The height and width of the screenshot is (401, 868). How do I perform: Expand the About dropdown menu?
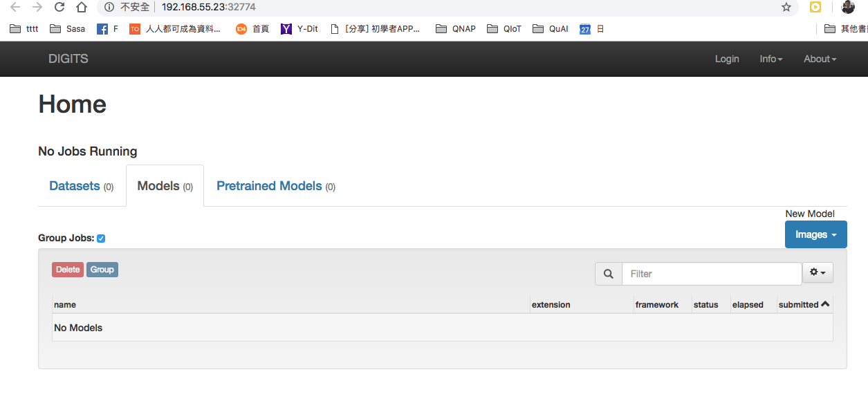(x=820, y=59)
